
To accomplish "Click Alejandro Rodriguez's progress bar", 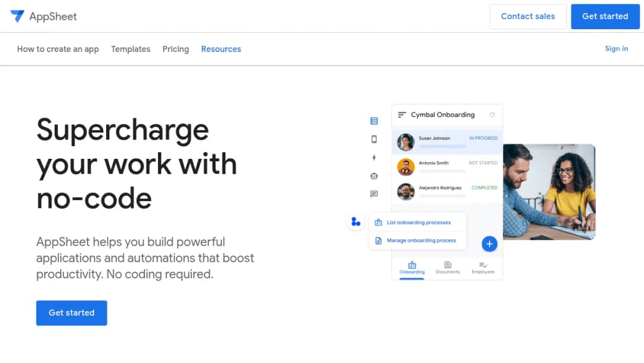I will tap(442, 196).
